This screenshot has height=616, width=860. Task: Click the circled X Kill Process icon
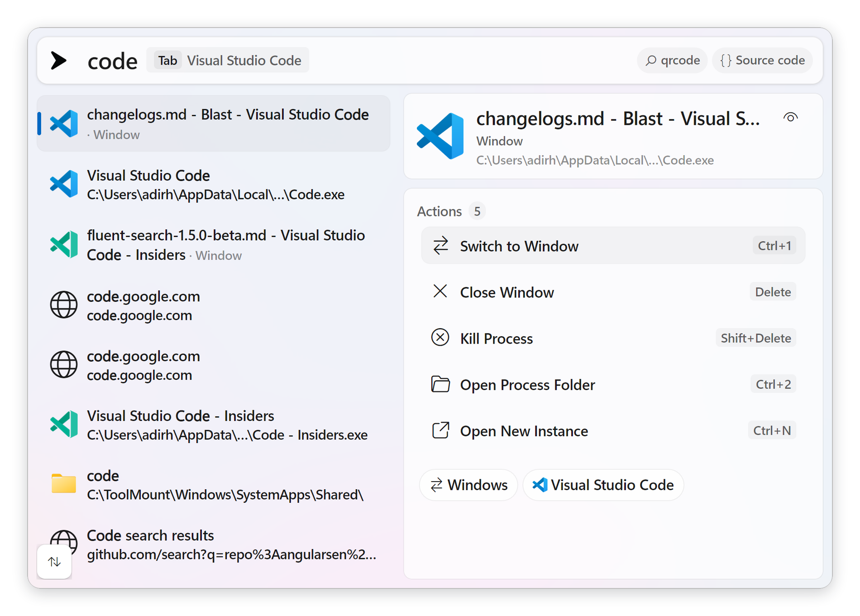point(440,337)
